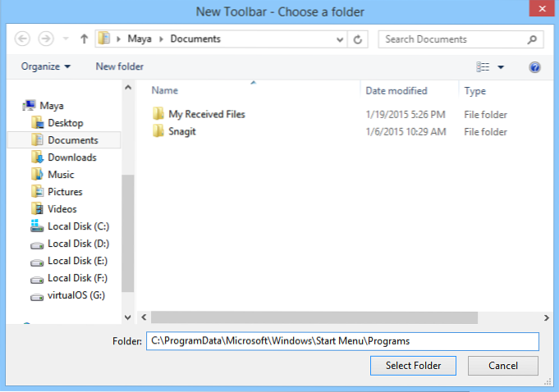
Task: Open address bar history dropdown
Action: pyautogui.click(x=340, y=39)
